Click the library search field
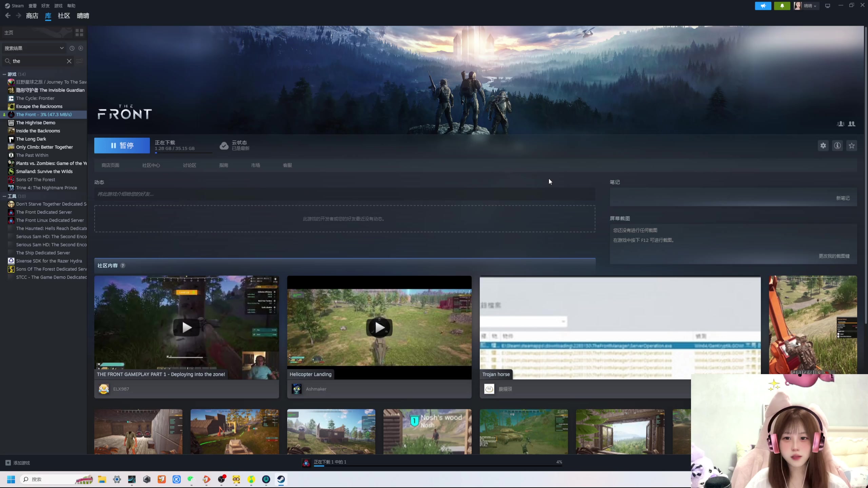 pyautogui.click(x=38, y=61)
